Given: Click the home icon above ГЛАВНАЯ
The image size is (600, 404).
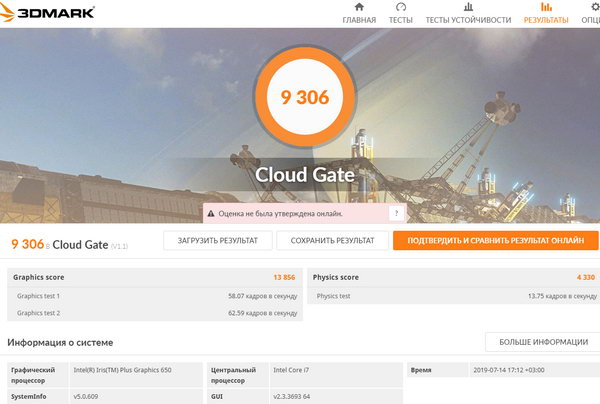Looking at the screenshot, I should pos(359,7).
